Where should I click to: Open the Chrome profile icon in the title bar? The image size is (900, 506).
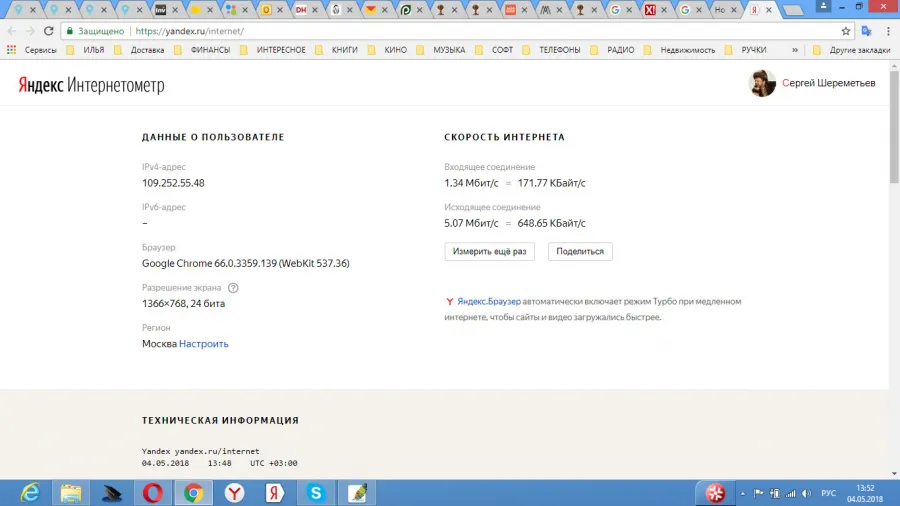click(823, 6)
